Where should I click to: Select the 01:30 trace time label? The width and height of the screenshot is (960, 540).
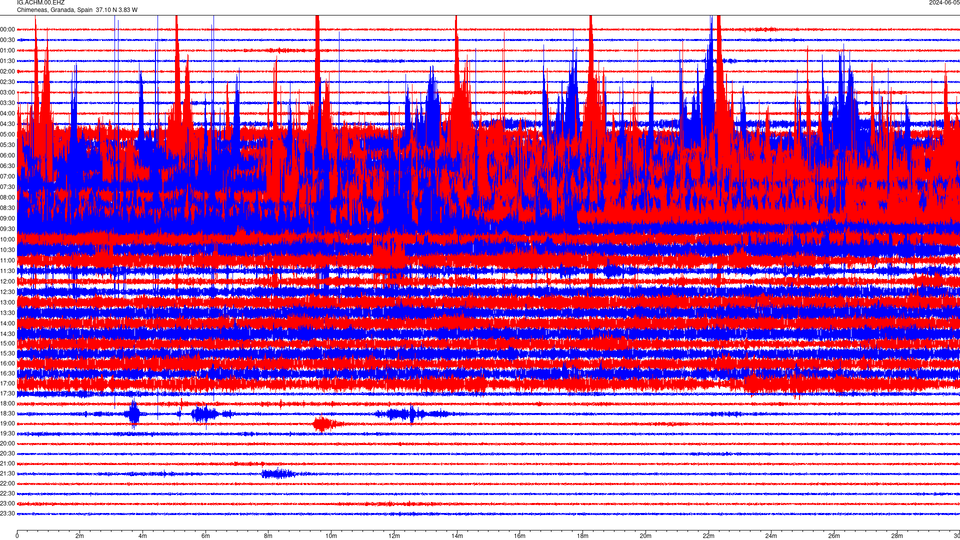(8, 61)
